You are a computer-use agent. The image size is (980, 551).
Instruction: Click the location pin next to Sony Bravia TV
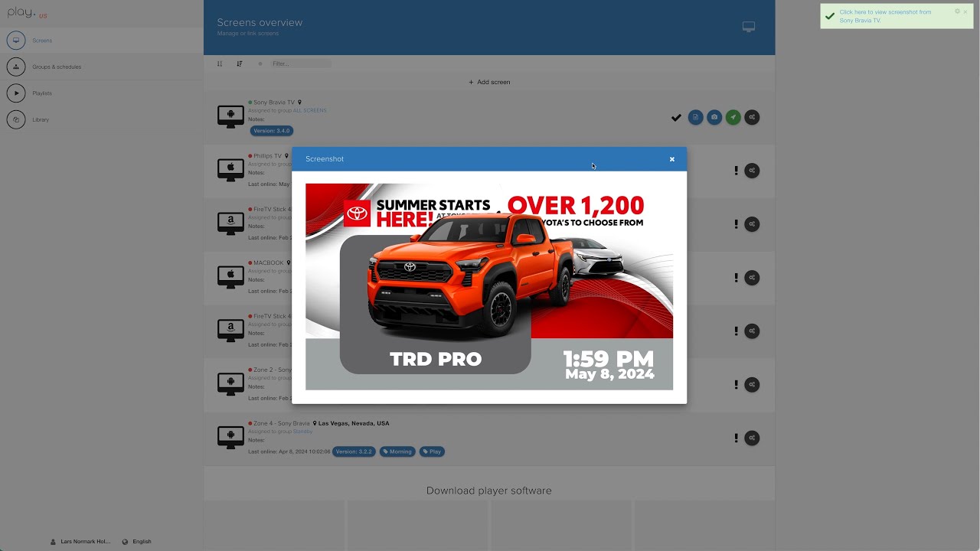pyautogui.click(x=299, y=103)
